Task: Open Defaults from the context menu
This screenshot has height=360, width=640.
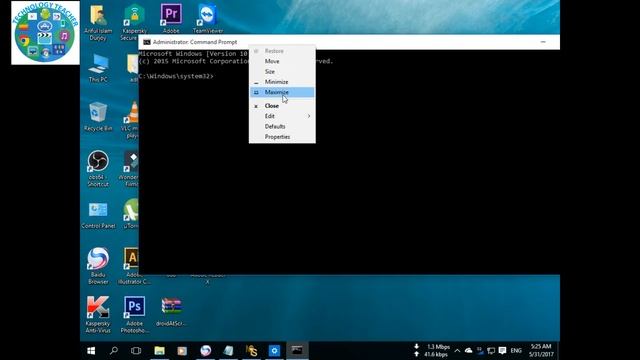Action: click(282, 127)
